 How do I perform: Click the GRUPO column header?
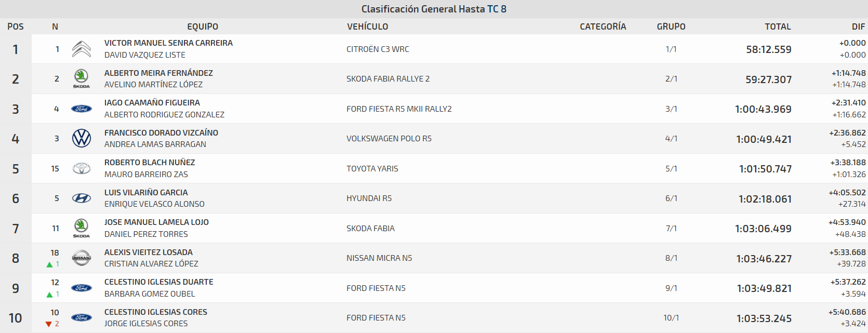671,26
